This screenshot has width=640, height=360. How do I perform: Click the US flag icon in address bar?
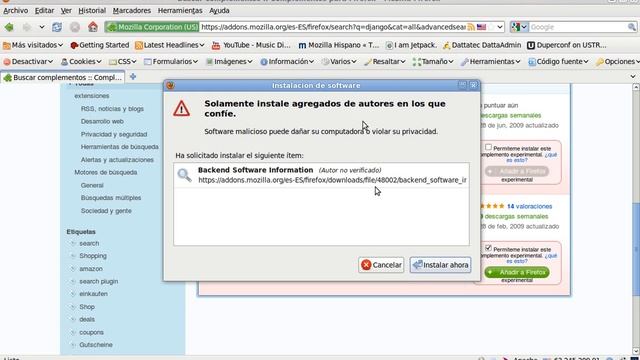pyautogui.click(x=482, y=27)
